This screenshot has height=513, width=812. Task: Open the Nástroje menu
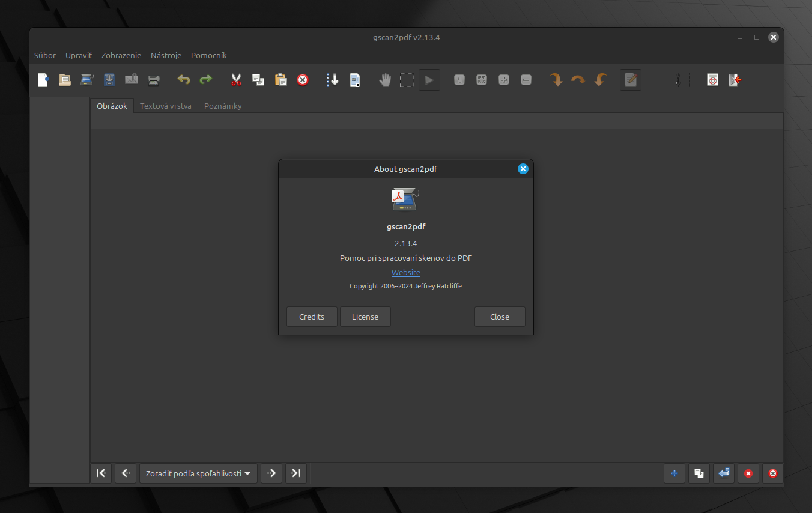coord(166,55)
